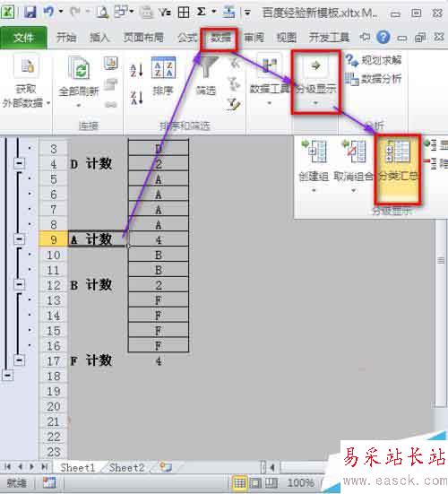The height and width of the screenshot is (494, 448).
Task: Open the AutoSum dropdown arrow next to sigma
Action: point(214,12)
